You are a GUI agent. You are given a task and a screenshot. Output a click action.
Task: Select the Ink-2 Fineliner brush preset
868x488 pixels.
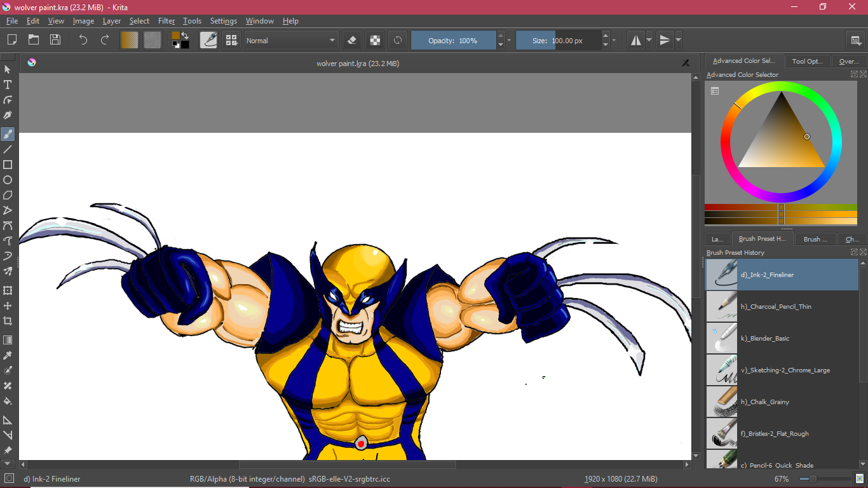782,274
